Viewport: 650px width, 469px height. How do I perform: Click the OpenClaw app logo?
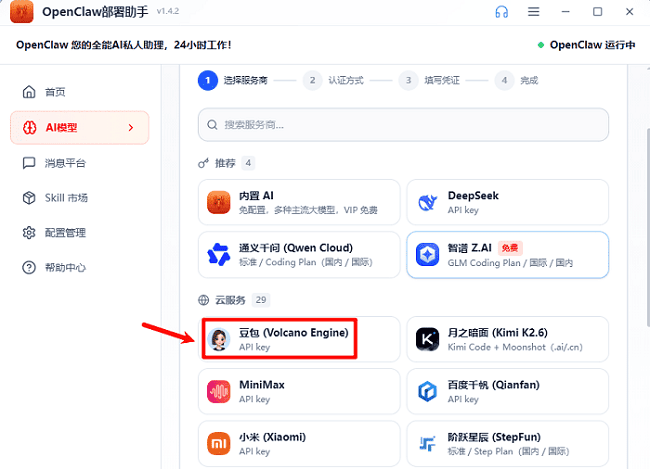22,12
